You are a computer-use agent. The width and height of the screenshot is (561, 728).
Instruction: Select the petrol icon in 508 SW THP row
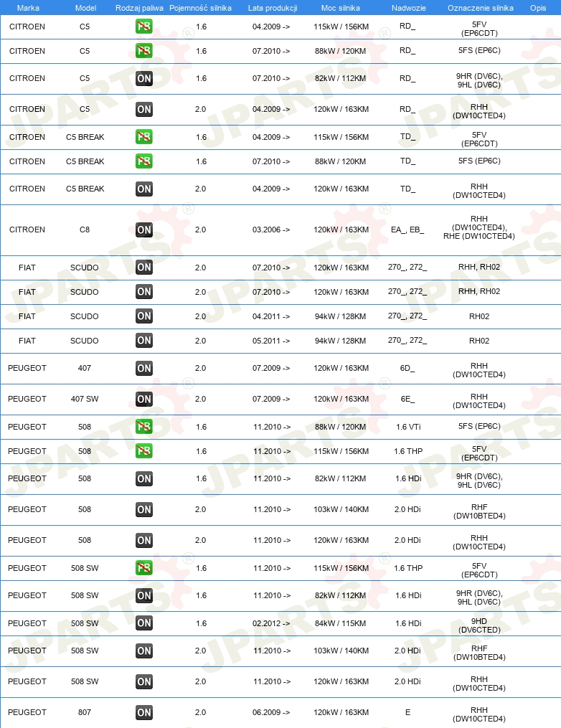(144, 568)
